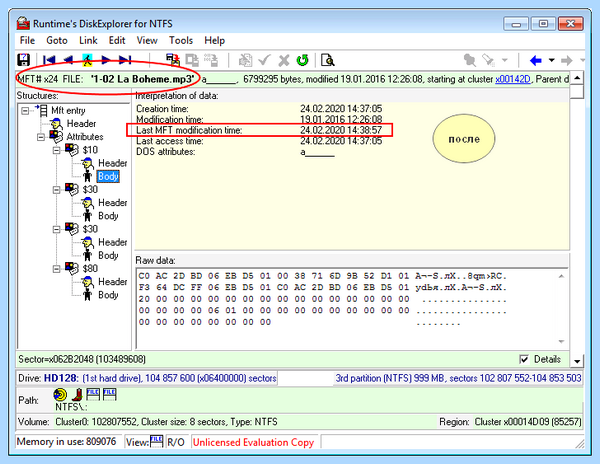Open the Help menu
This screenshot has height=464, width=600.
pos(214,40)
